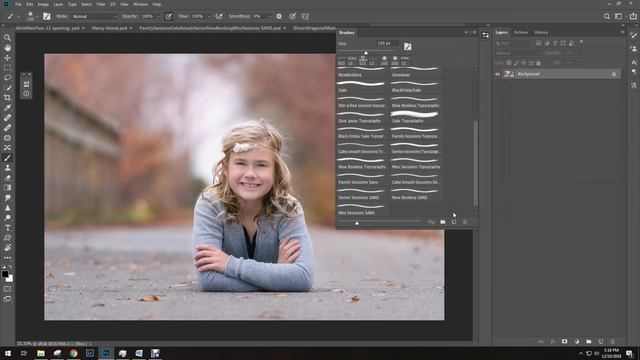Select the Horizontal Type tool
640x360 pixels.
[x=7, y=228]
